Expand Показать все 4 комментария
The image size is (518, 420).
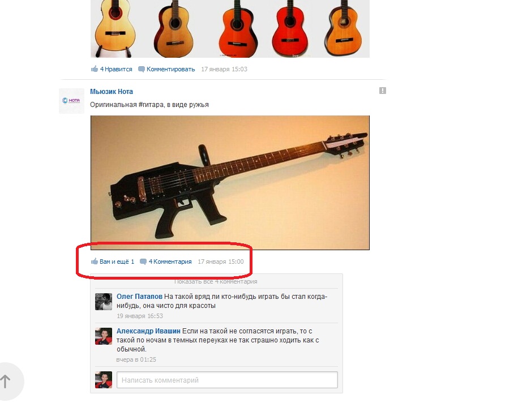pyautogui.click(x=216, y=282)
